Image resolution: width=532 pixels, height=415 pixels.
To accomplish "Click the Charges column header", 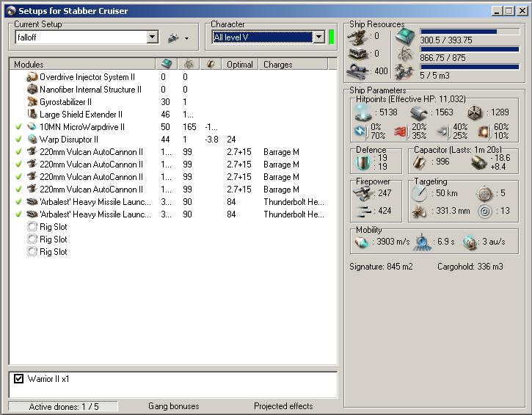I will click(x=293, y=64).
